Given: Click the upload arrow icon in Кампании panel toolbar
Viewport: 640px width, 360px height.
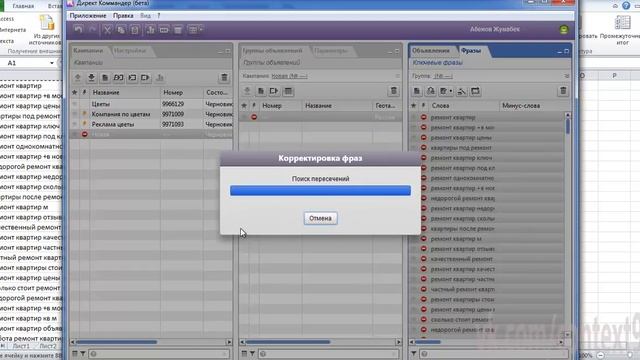Looking at the screenshot, I should pyautogui.click(x=78, y=78).
